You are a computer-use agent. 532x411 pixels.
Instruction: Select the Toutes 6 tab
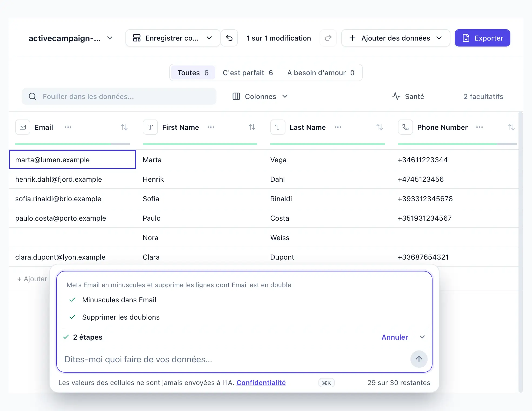[193, 73]
